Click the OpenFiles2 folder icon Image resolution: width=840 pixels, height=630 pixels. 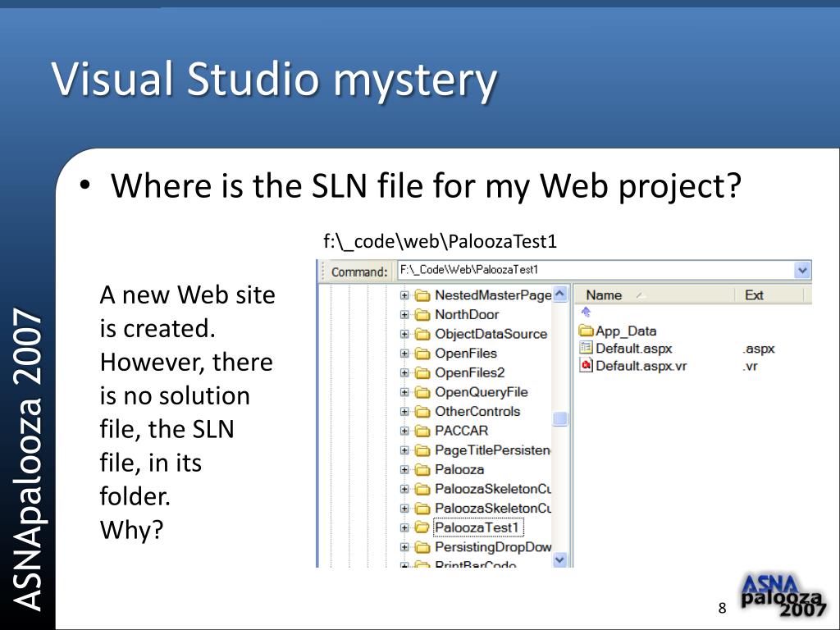coord(422,373)
